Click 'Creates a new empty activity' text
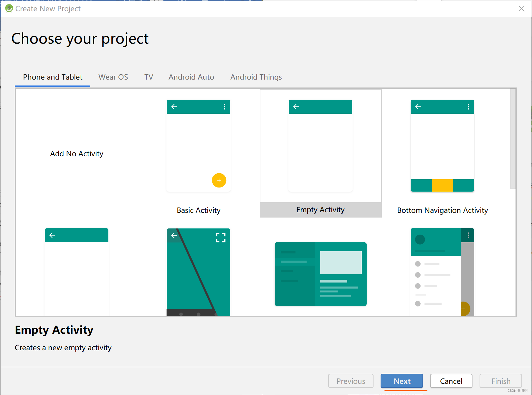This screenshot has width=532, height=395. (x=63, y=348)
